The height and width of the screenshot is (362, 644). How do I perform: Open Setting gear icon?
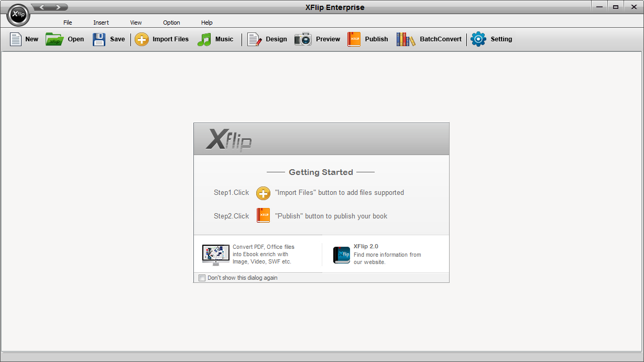478,39
